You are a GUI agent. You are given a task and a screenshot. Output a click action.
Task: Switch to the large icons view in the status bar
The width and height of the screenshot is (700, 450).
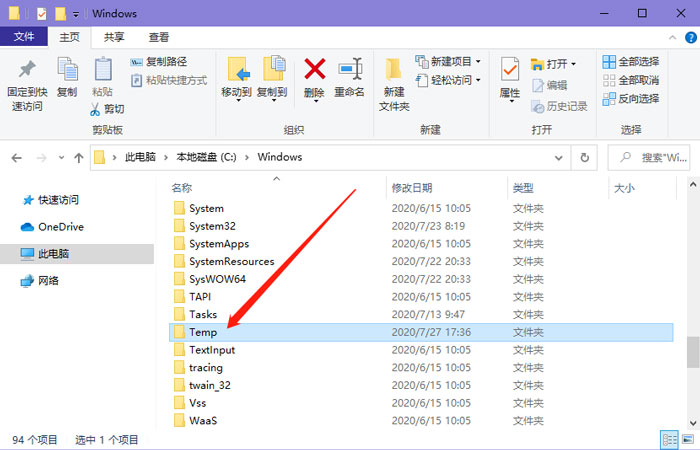pos(689,439)
